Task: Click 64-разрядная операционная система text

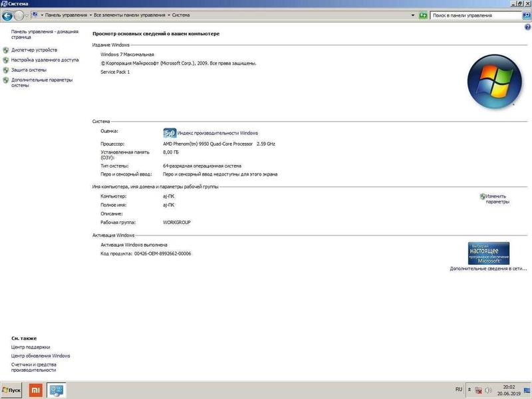Action: (202, 166)
